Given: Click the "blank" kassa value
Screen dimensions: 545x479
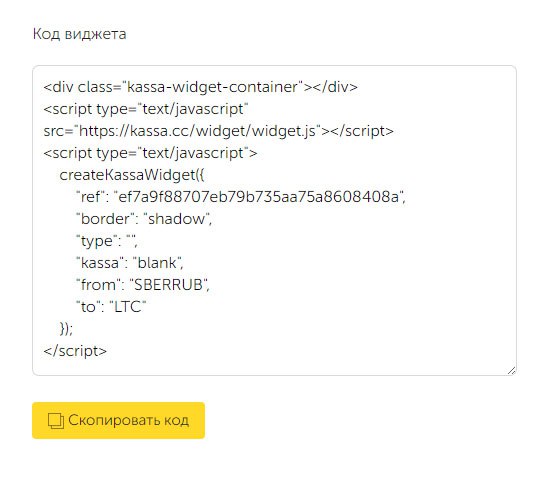Looking at the screenshot, I should coord(157,263).
